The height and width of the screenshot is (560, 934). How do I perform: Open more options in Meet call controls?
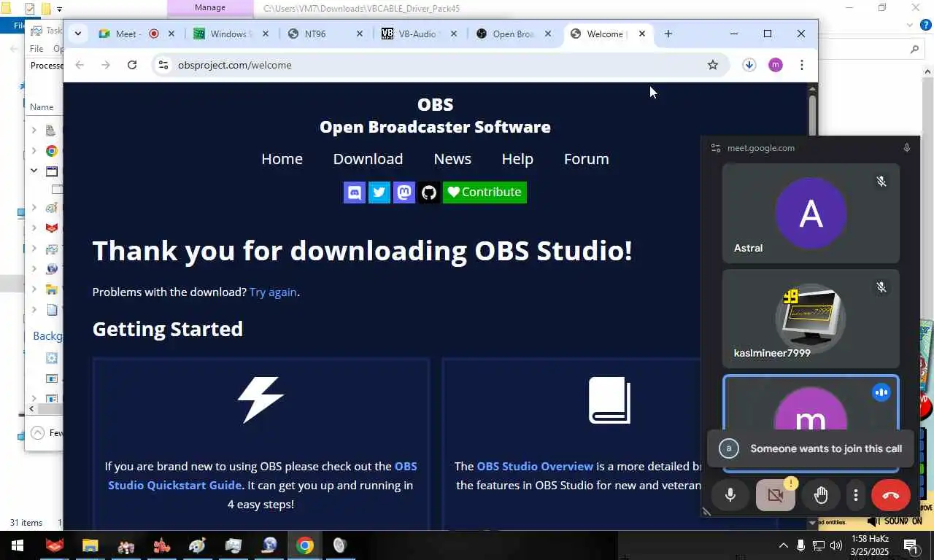pyautogui.click(x=856, y=495)
